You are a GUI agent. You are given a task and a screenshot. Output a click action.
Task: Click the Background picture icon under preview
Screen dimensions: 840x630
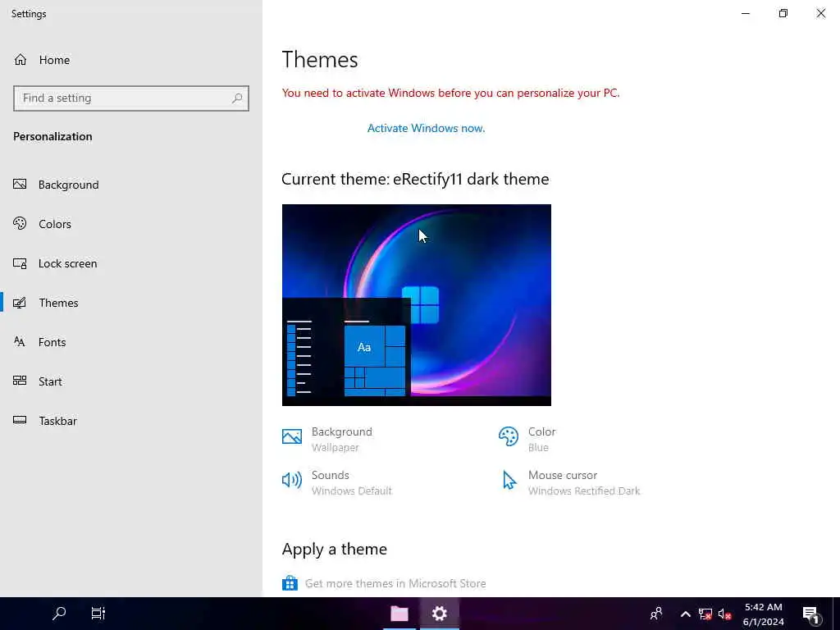pos(292,436)
